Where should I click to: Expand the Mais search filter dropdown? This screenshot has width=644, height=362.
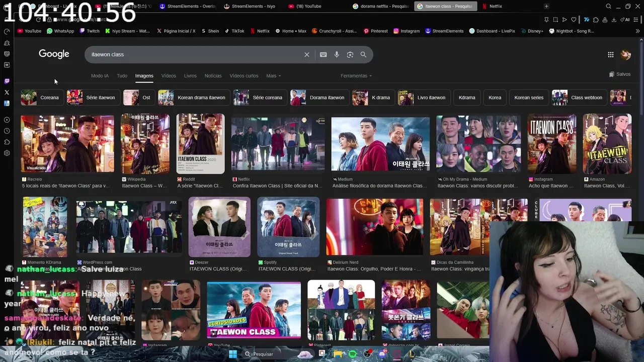point(273,76)
